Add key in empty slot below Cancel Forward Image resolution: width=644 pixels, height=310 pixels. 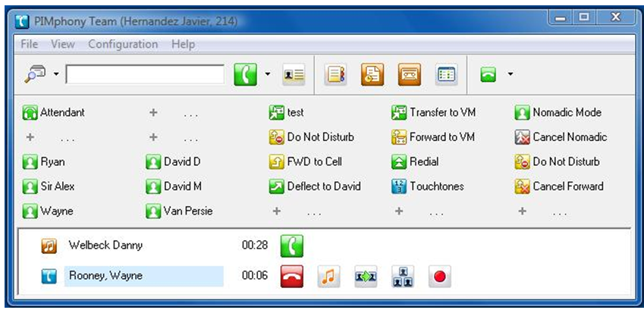click(x=522, y=211)
